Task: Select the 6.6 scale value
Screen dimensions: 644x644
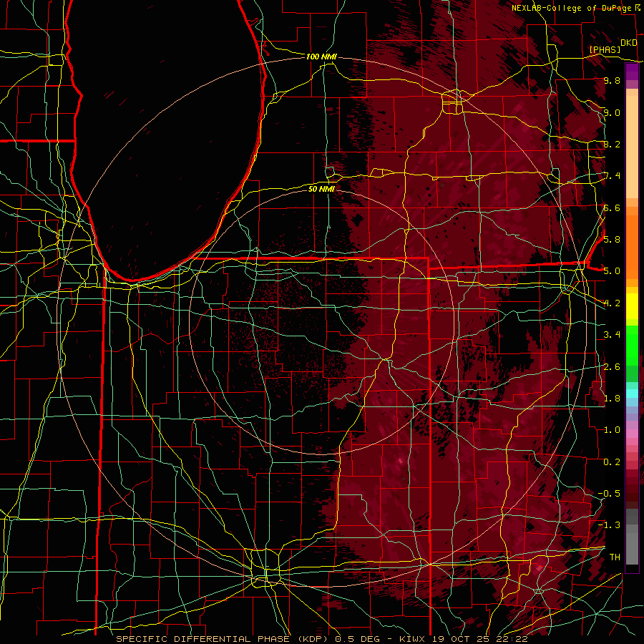Action: [612, 208]
